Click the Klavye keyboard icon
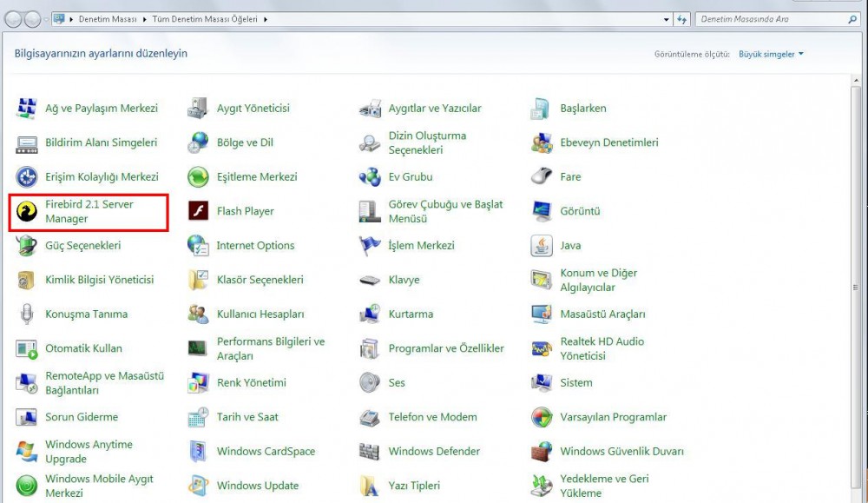Image resolution: width=868 pixels, height=503 pixels. pos(369,280)
